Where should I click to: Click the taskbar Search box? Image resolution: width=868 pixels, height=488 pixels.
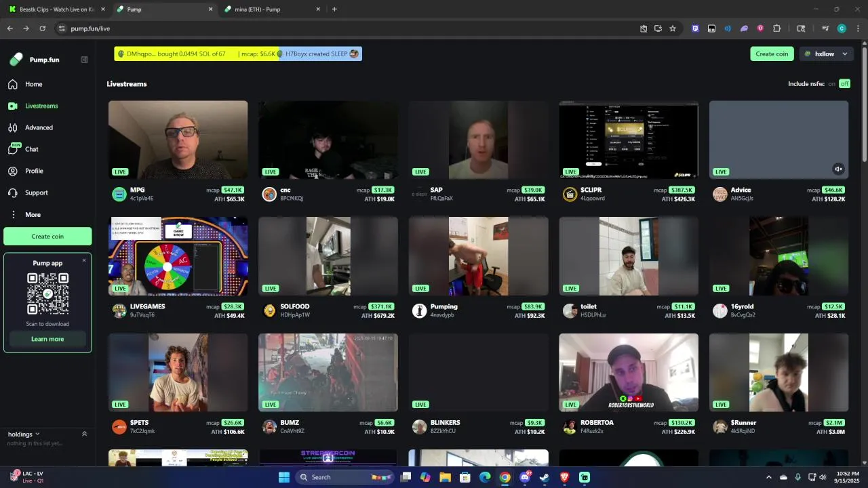(x=344, y=477)
